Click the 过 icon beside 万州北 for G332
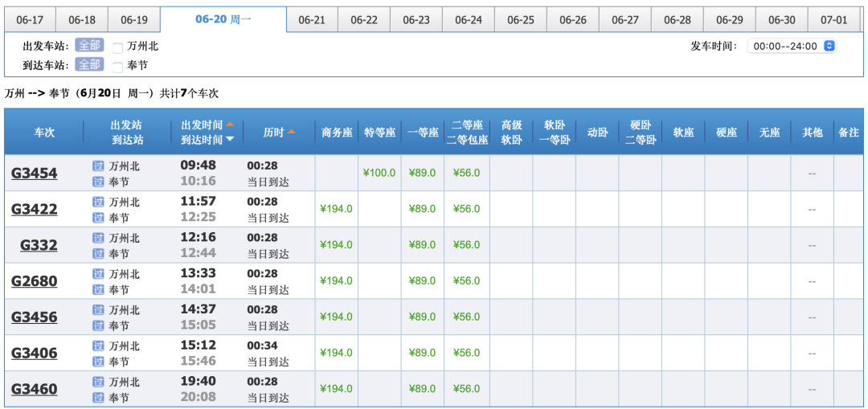 (98, 238)
